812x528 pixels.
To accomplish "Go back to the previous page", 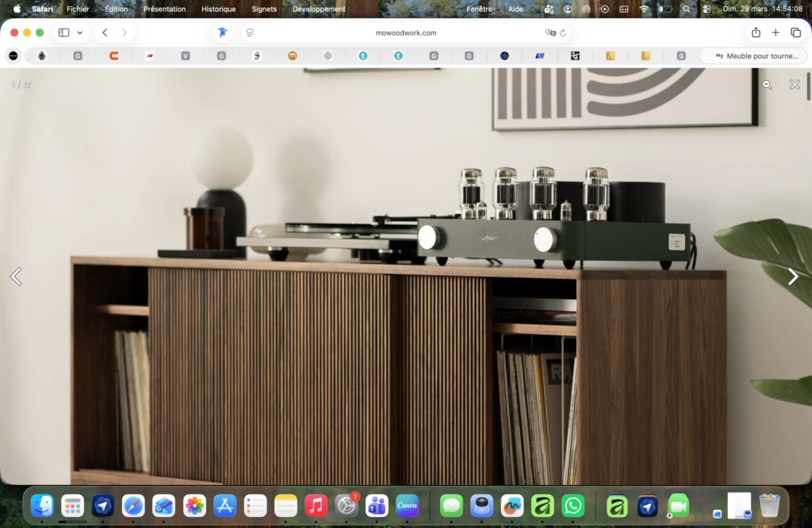I will (x=105, y=33).
